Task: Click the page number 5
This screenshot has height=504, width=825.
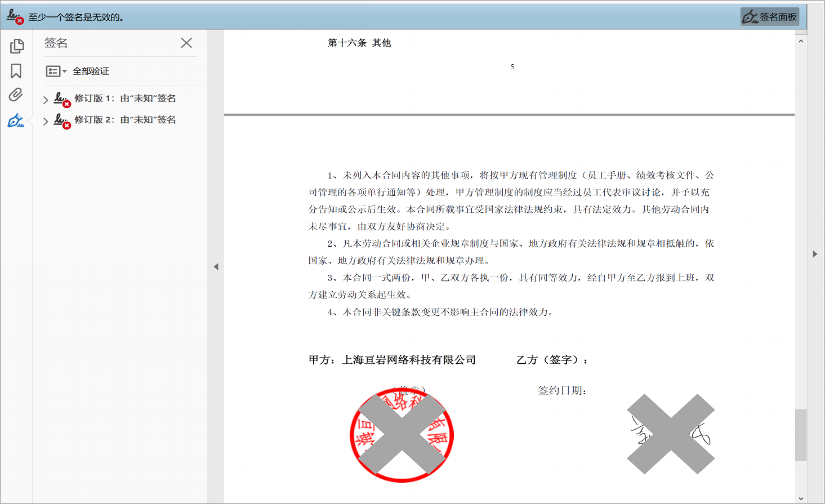Action: coord(512,66)
